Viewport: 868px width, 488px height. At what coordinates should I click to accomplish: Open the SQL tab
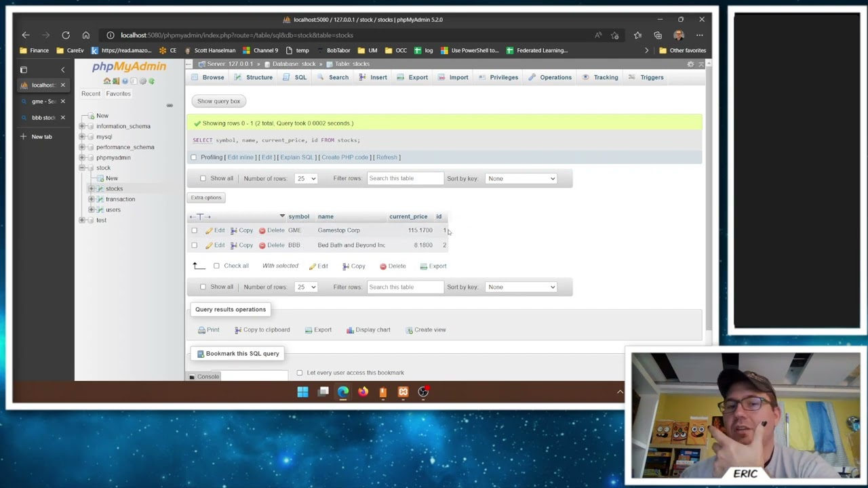(294, 77)
